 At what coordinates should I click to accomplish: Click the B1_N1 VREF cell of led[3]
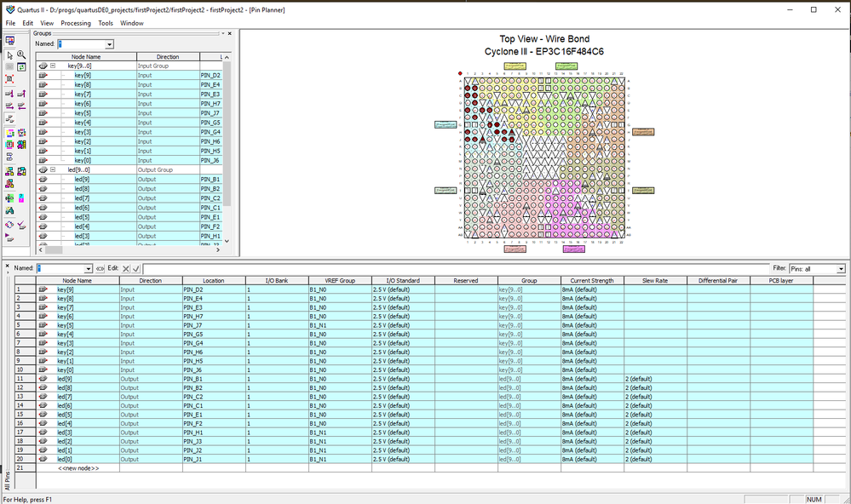tap(340, 432)
